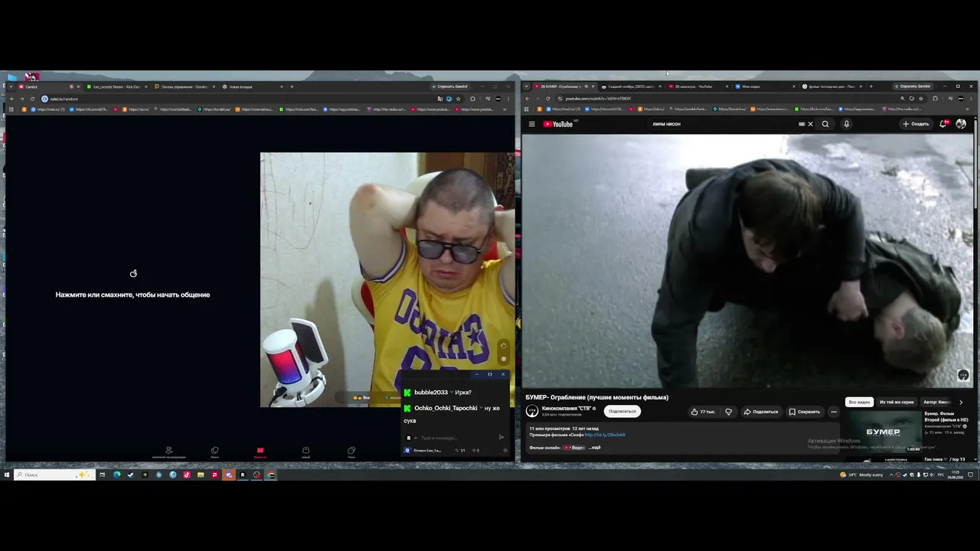Click Поделиться to share the video

point(761,412)
